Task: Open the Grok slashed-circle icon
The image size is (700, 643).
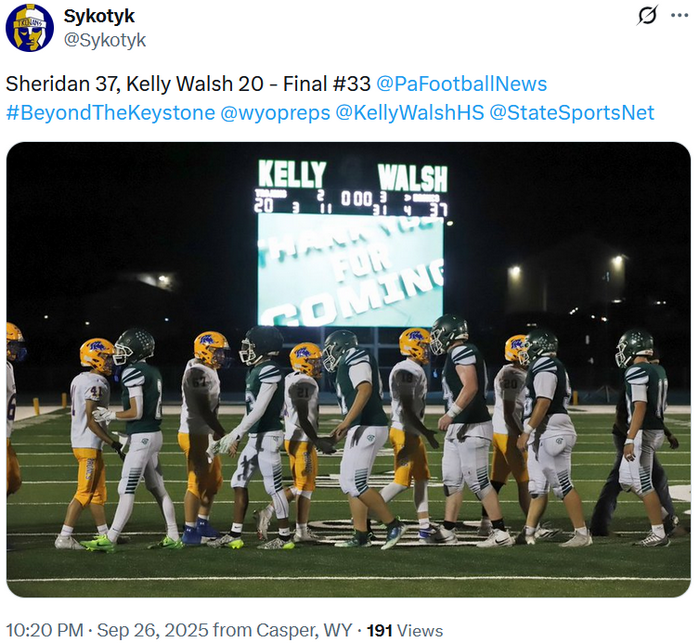Action: [x=647, y=16]
